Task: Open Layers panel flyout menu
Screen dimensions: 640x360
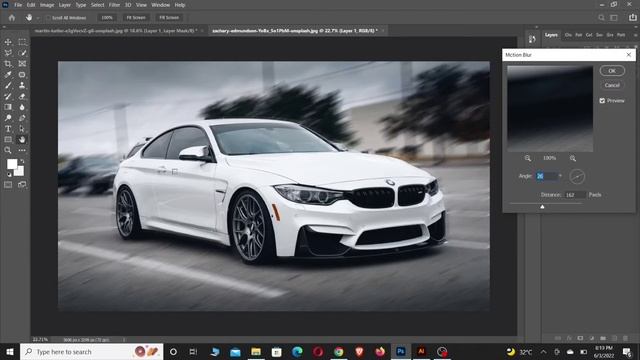Action: point(635,35)
